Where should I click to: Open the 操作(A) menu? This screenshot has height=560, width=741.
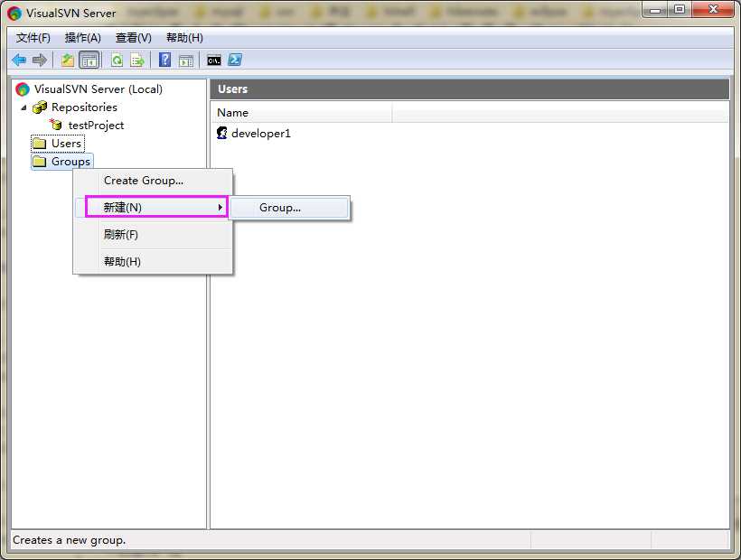(83, 38)
